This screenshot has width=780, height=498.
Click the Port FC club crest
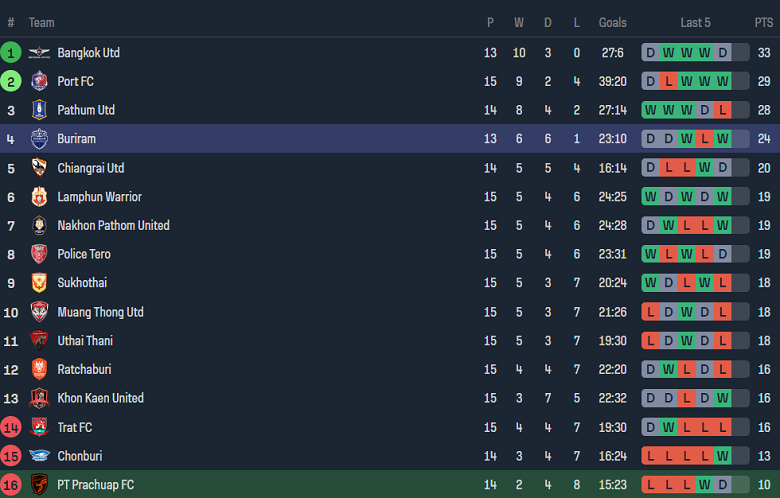pyautogui.click(x=39, y=82)
